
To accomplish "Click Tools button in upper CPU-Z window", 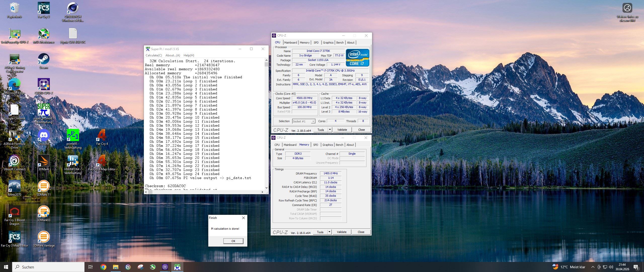I will tap(320, 130).
